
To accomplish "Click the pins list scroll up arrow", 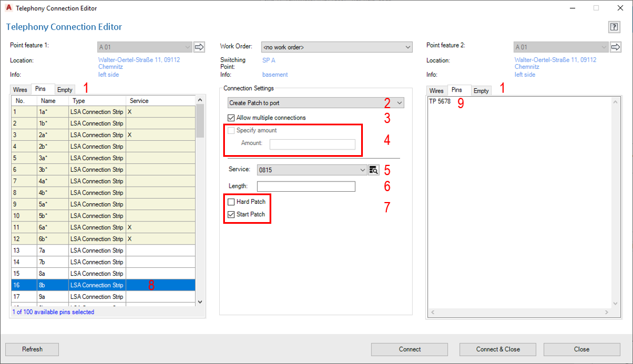I will (x=200, y=100).
